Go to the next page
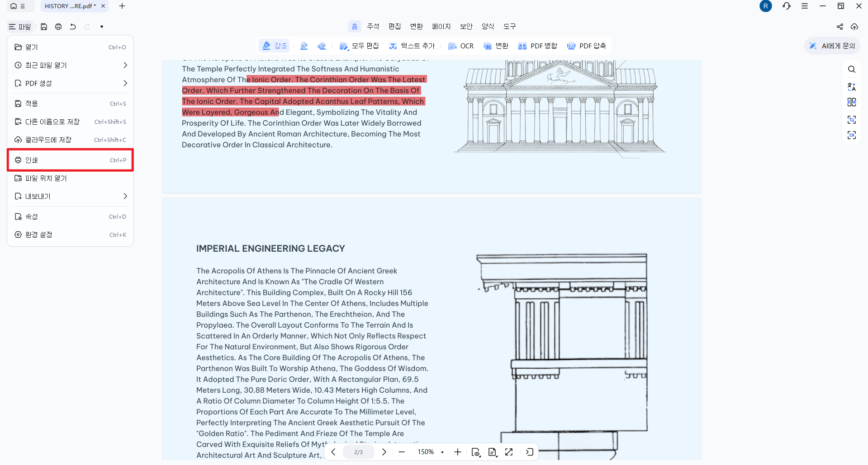Viewport: 868px width, 465px height. 384,452
